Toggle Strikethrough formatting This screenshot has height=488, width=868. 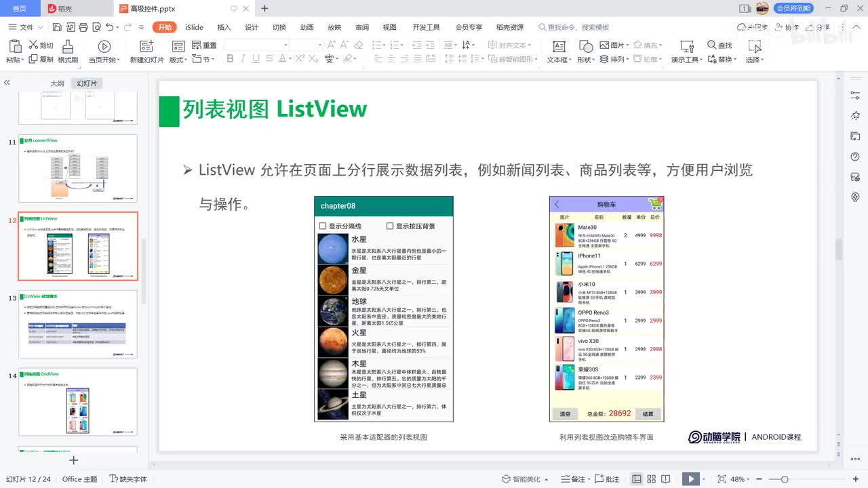click(x=269, y=59)
